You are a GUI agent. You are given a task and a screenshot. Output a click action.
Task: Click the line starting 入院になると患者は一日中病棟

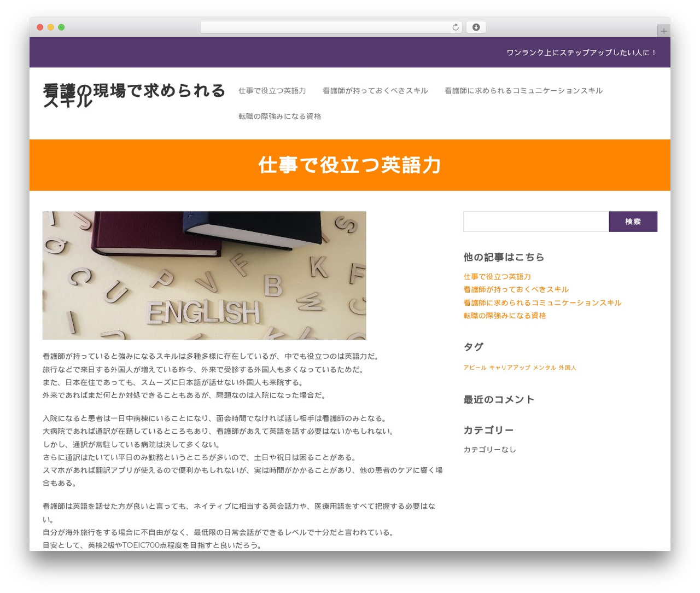[216, 418]
